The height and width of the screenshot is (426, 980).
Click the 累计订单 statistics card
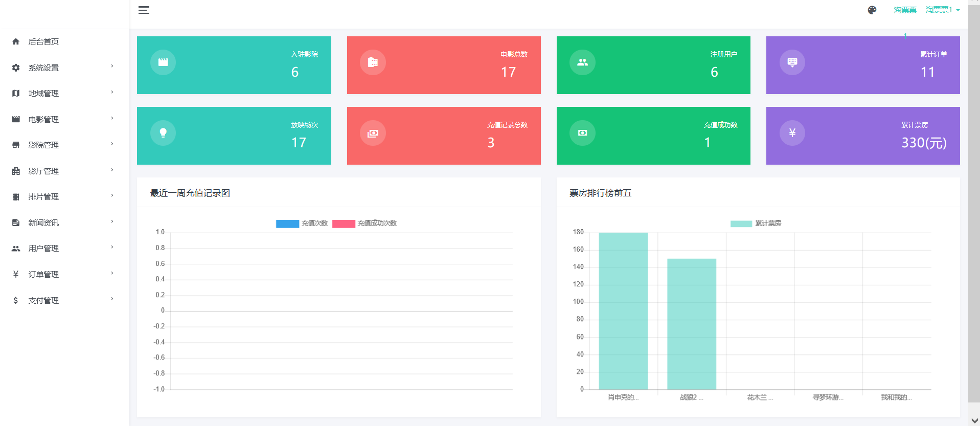[x=862, y=65]
